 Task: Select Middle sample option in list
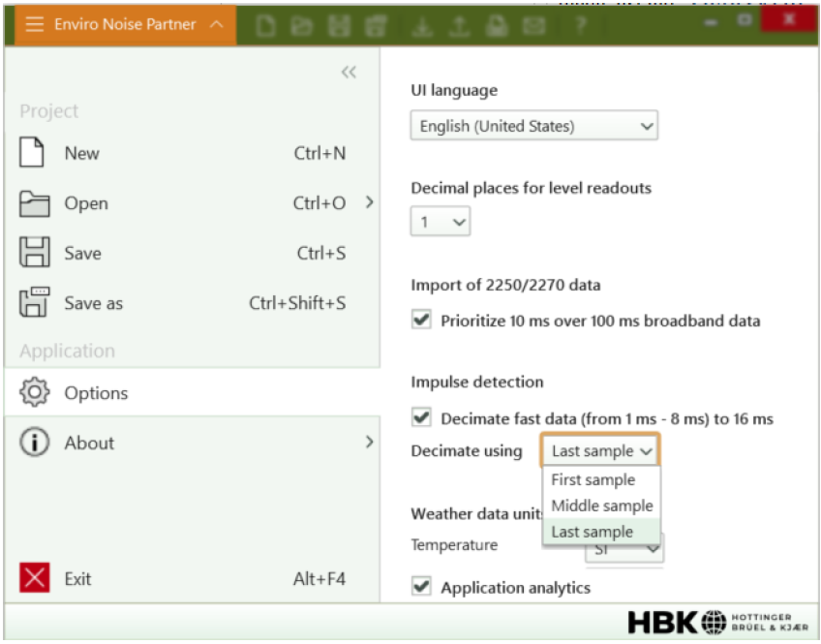pos(601,506)
